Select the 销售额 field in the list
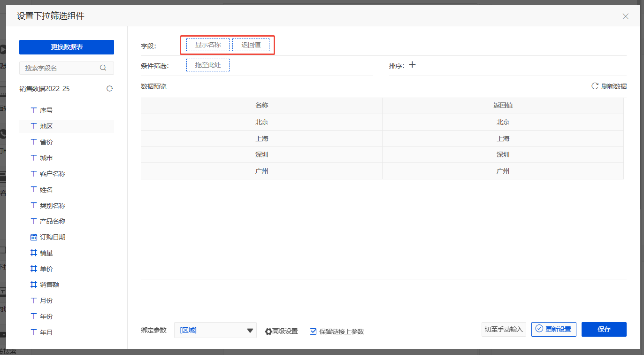This screenshot has height=355, width=644. click(49, 285)
